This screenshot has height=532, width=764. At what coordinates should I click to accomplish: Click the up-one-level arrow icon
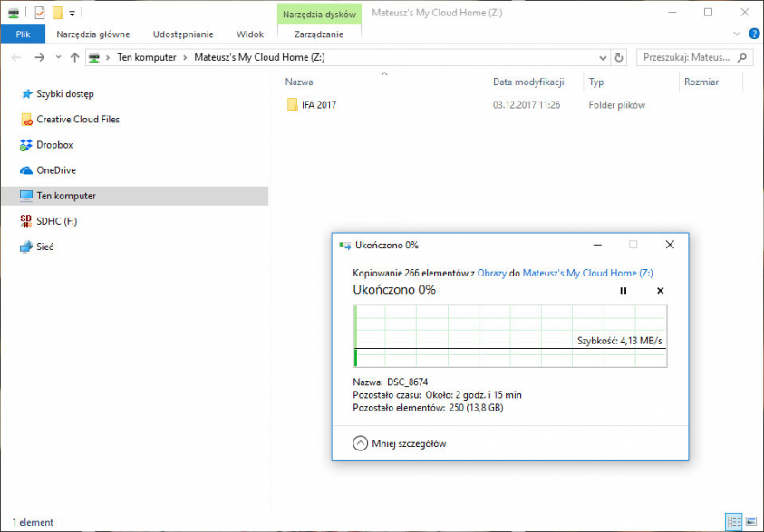click(x=74, y=57)
